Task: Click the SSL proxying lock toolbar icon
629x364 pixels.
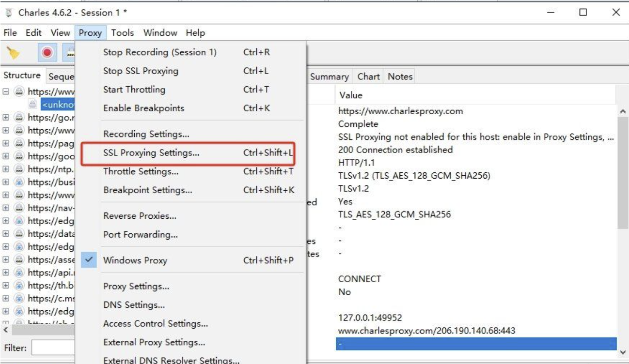Action: pyautogui.click(x=70, y=53)
